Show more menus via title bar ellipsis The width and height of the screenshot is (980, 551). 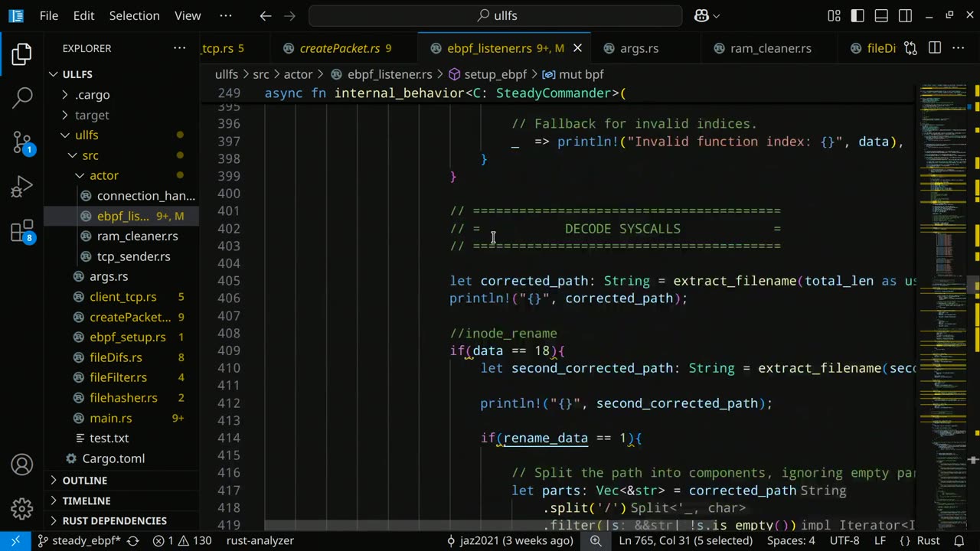click(225, 15)
